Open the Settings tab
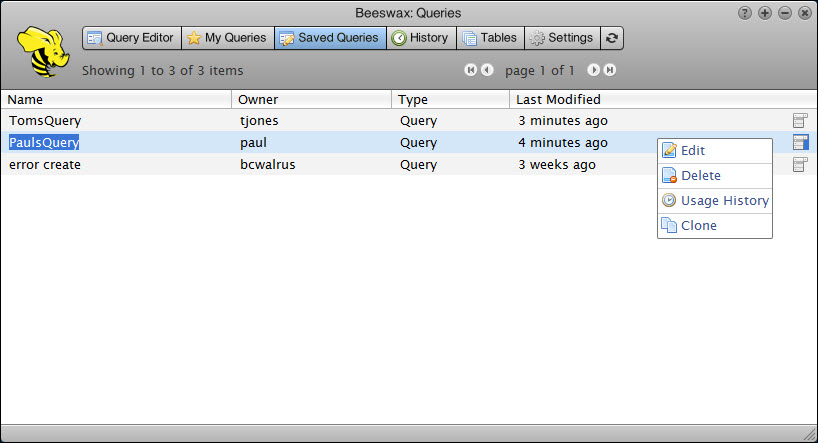This screenshot has width=818, height=443. point(561,38)
